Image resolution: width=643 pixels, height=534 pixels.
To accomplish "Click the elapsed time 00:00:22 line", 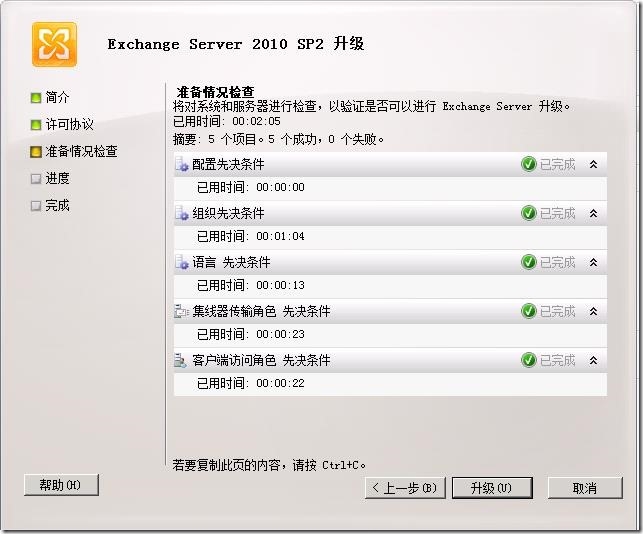I will click(x=251, y=383).
